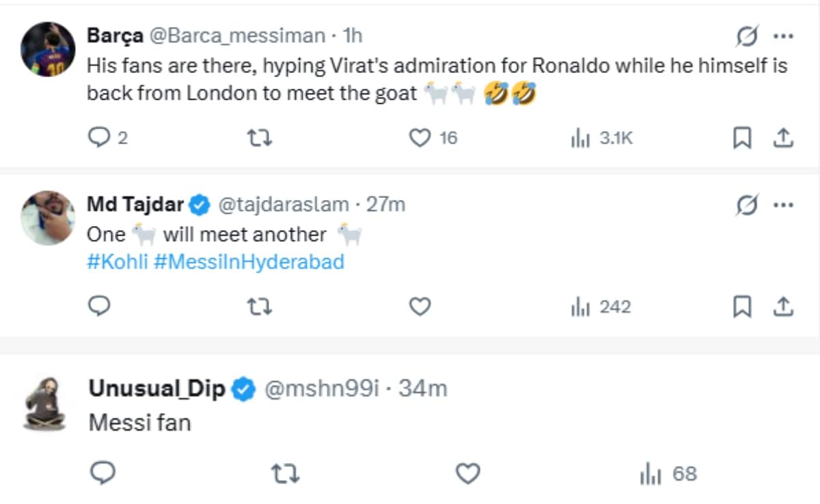
Task: Repost the Barça tweet
Action: (x=259, y=139)
